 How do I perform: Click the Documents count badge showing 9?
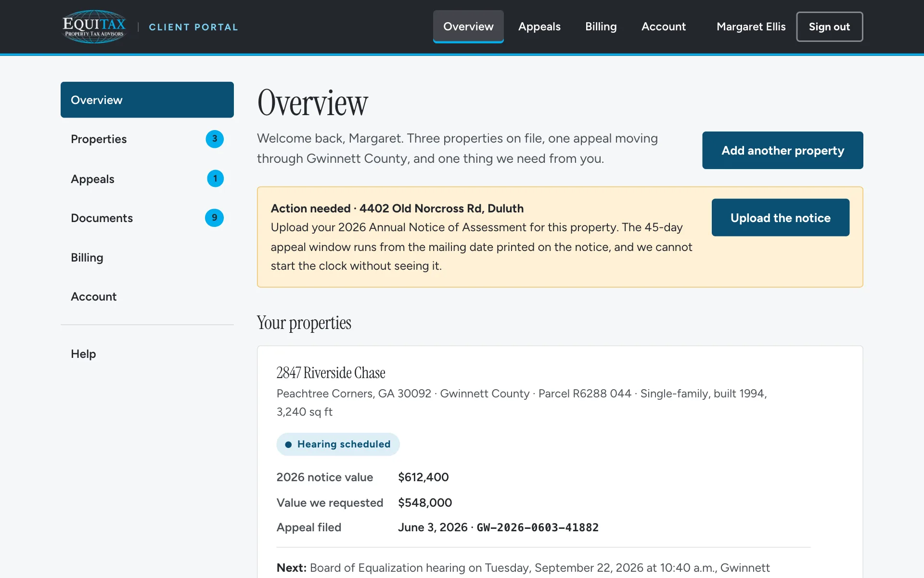pos(215,218)
